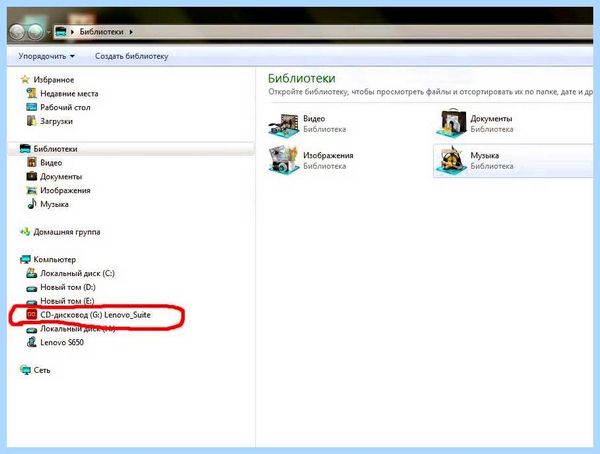Click the large Документы library icon
The image size is (600, 454).
[x=452, y=122]
